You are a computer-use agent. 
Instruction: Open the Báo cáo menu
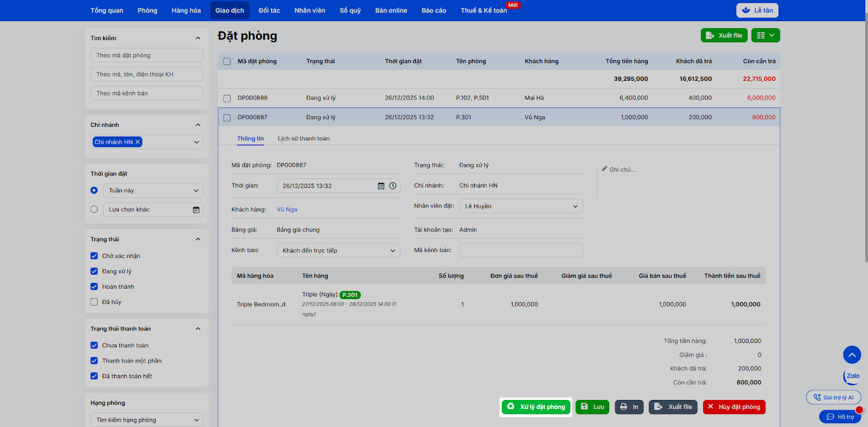pos(433,10)
